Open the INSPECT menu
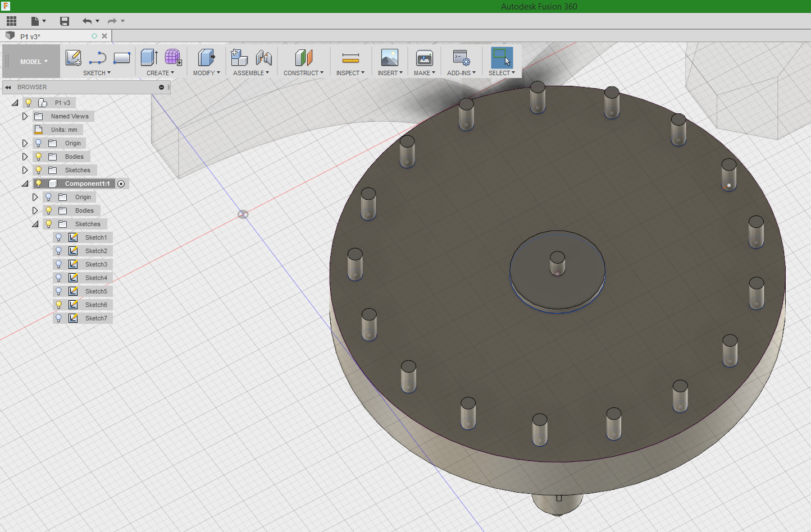 350,73
